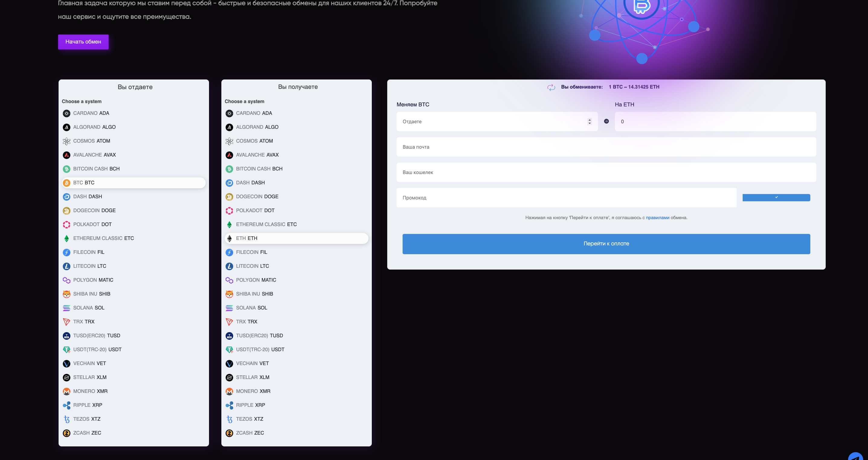Apply promo code with checkmark button
Viewport: 868px width, 460px height.
(776, 198)
